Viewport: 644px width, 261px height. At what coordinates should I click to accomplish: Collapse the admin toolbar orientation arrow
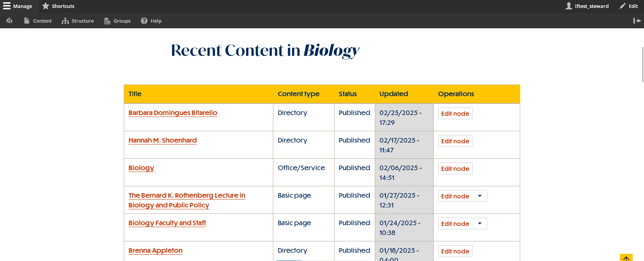[637, 21]
